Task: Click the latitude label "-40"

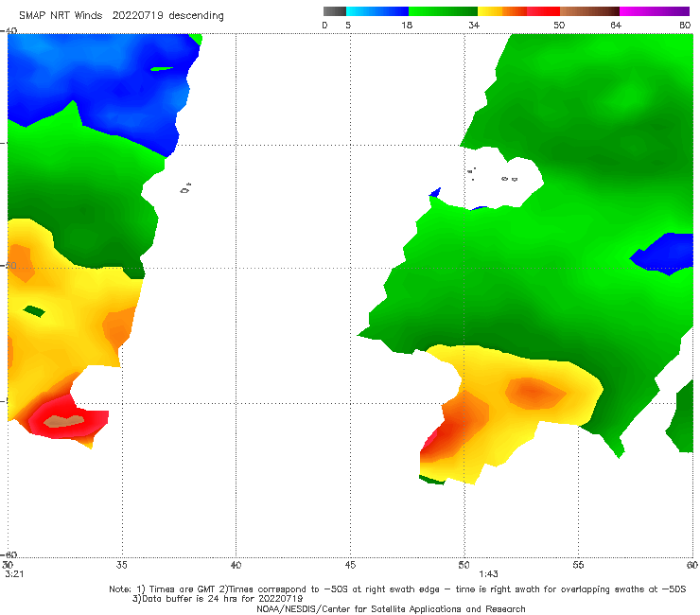Action: [9, 31]
